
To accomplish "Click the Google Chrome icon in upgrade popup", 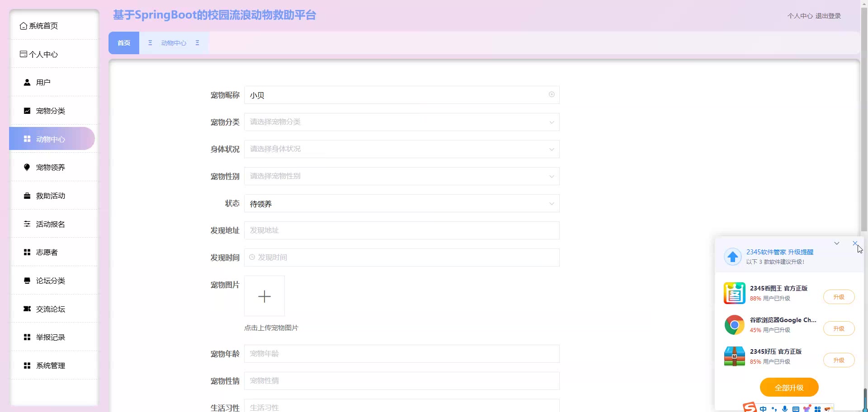I will coord(734,325).
